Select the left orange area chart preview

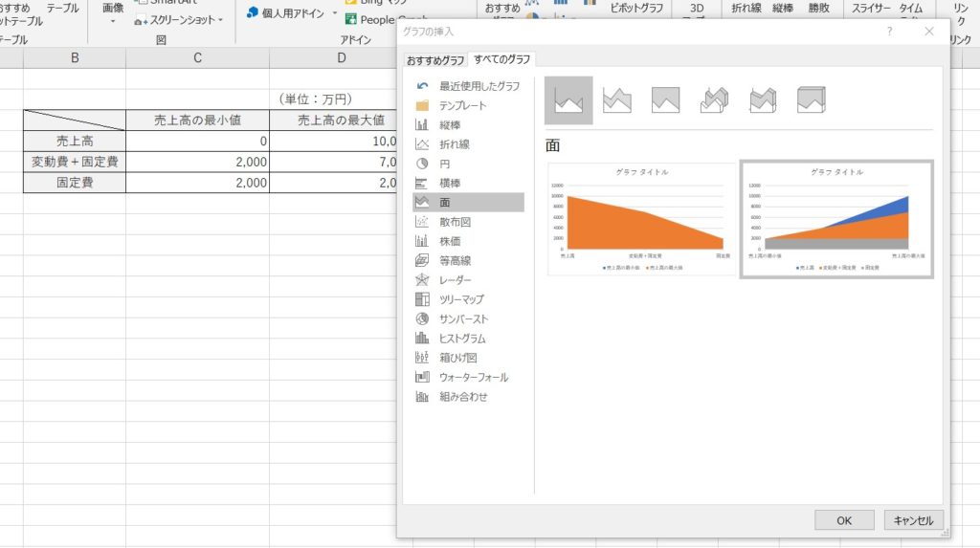[x=641, y=219]
